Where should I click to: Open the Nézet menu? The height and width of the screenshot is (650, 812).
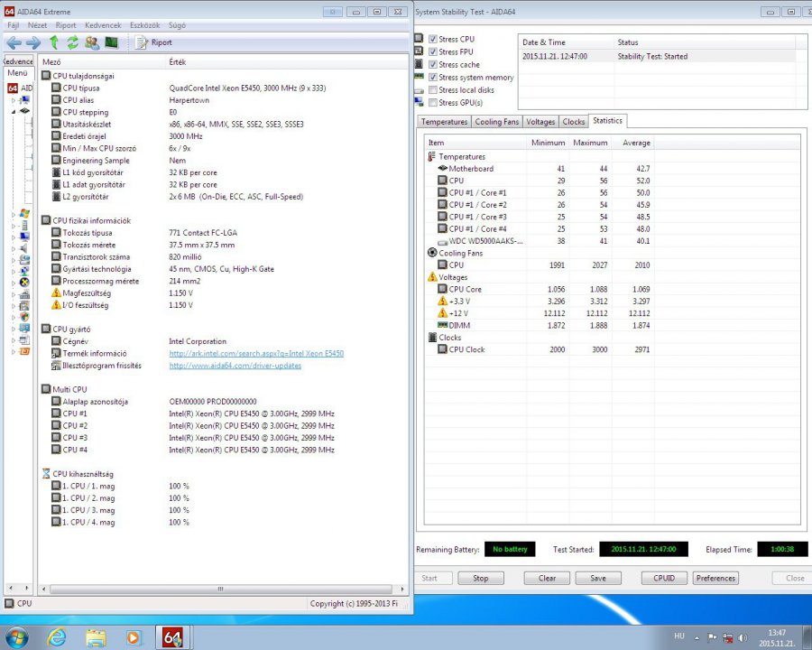point(37,25)
